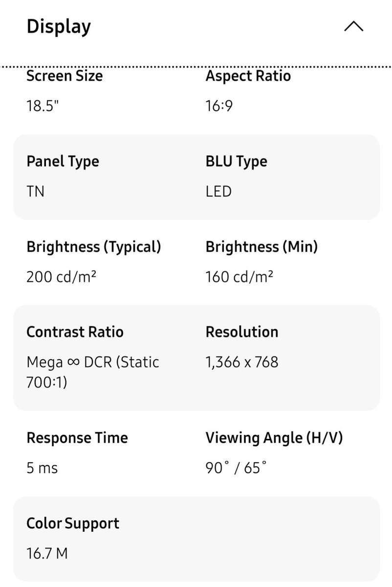392x587 pixels.
Task: Click the LED backlight value
Action: point(218,191)
